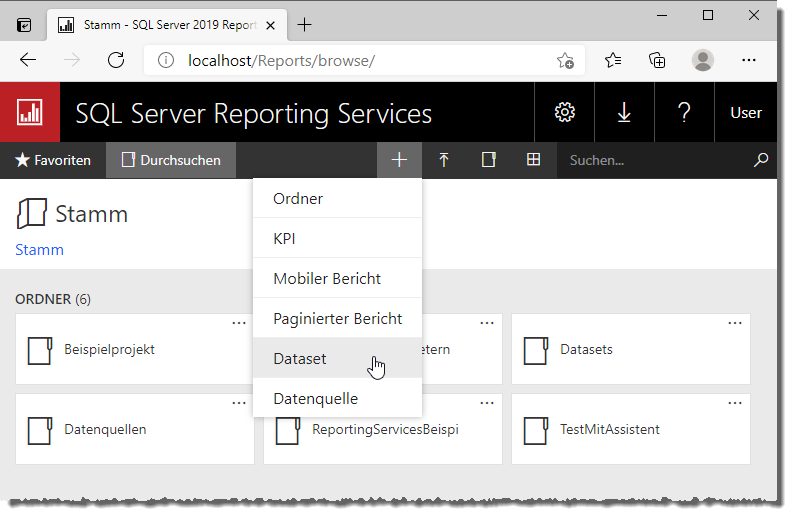Add this page to browser favorites
The height and width of the screenshot is (519, 792).
point(565,60)
